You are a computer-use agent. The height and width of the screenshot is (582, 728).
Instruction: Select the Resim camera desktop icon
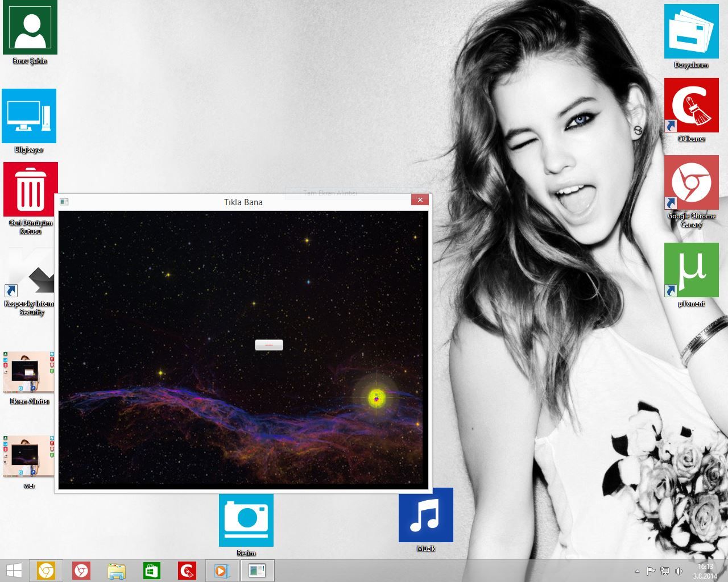tap(246, 519)
